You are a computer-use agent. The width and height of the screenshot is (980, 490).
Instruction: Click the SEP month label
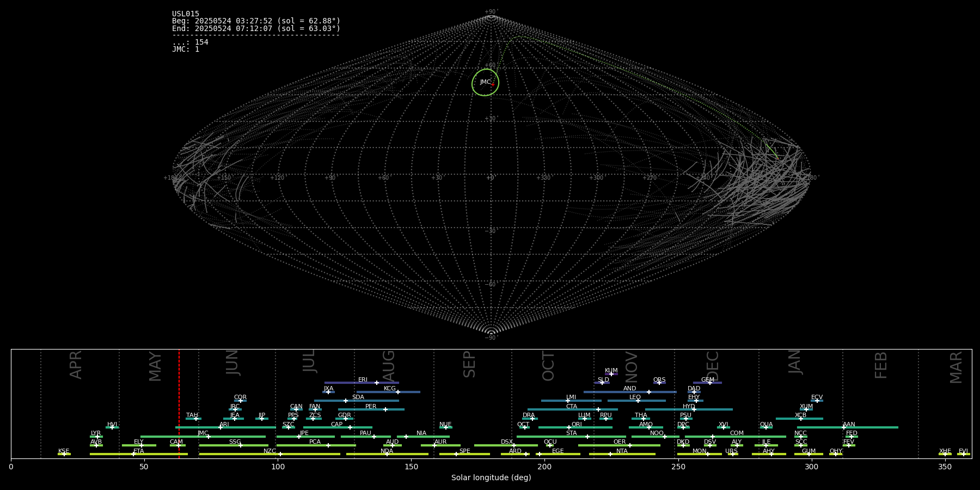click(x=469, y=364)
